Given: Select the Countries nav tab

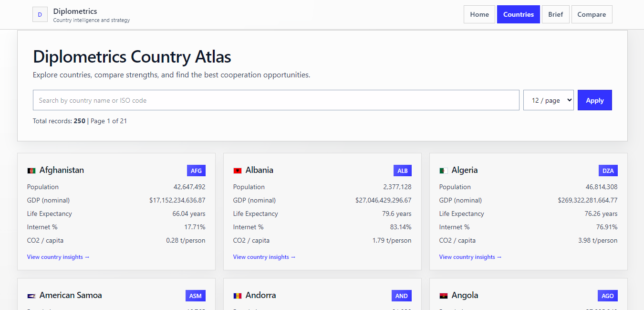Looking at the screenshot, I should (518, 14).
